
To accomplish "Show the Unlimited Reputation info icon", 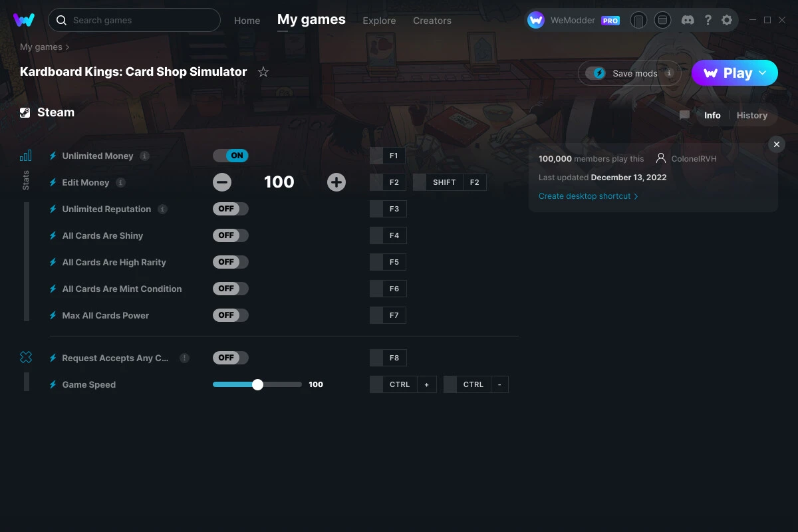I will point(162,209).
